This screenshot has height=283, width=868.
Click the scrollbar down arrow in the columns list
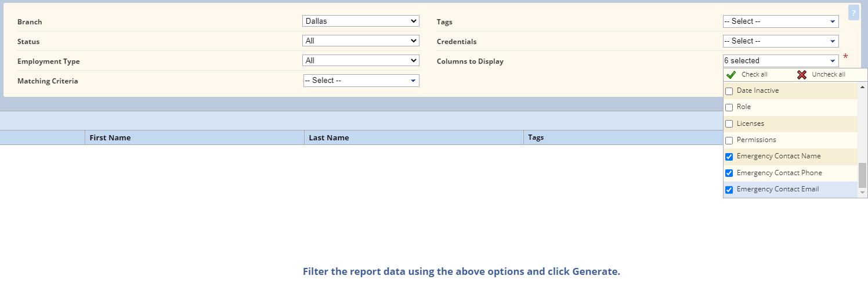pyautogui.click(x=862, y=192)
